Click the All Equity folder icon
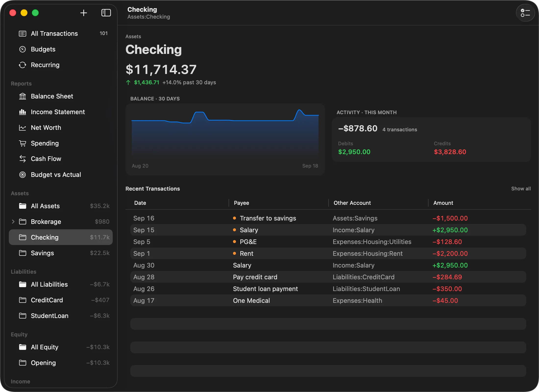The width and height of the screenshot is (539, 392). tap(23, 347)
